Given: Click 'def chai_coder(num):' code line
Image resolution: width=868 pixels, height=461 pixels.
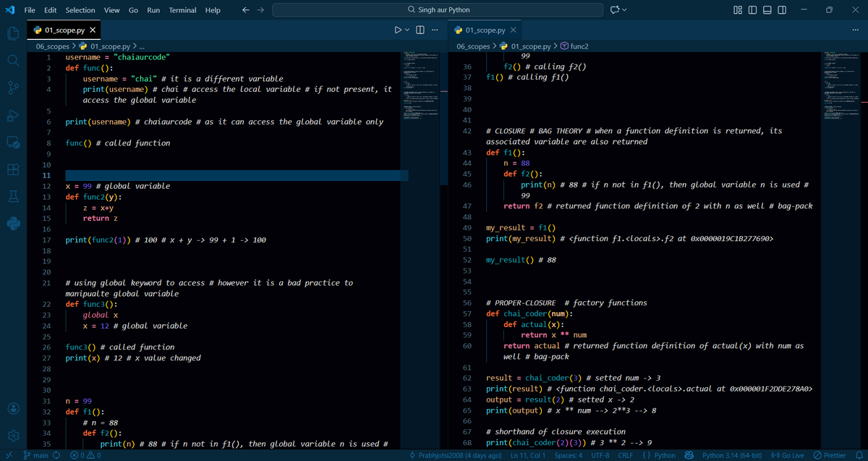Looking at the screenshot, I should coord(529,313).
